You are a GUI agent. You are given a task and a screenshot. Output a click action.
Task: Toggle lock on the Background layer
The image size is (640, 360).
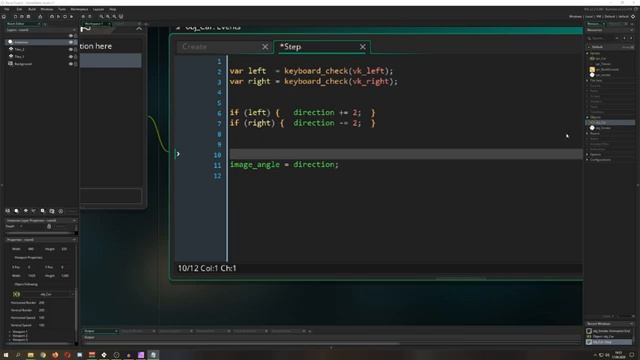click(76, 64)
